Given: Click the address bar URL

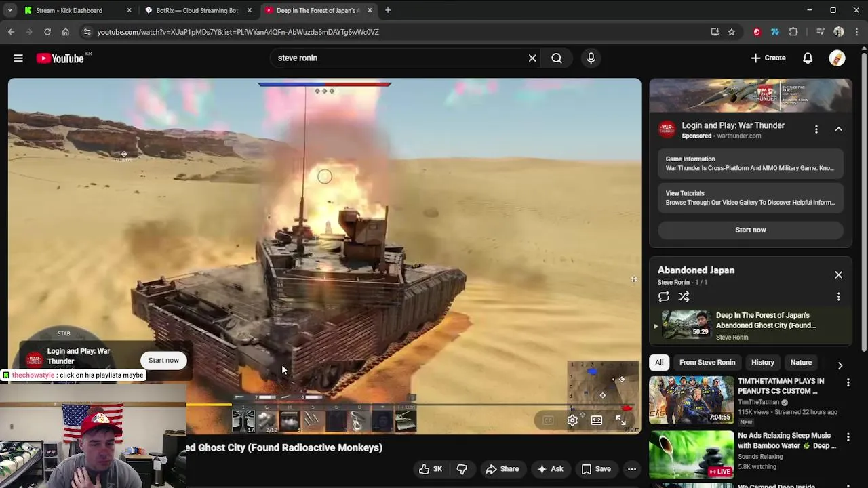Looking at the screenshot, I should click(238, 32).
